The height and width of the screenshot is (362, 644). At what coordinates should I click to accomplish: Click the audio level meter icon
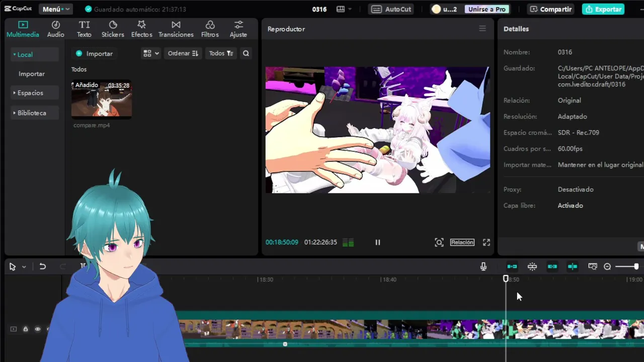[348, 242]
